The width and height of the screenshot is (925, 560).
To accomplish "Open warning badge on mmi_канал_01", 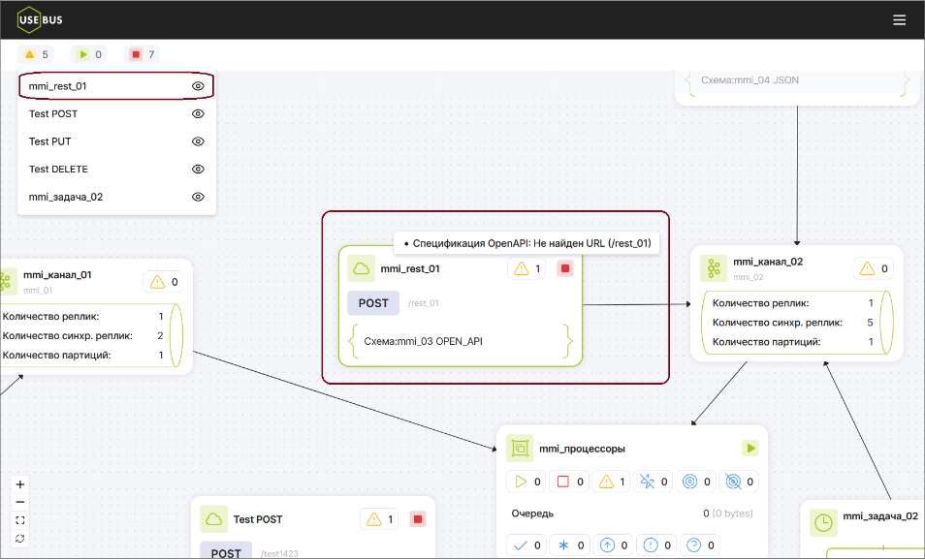I will click(x=163, y=282).
